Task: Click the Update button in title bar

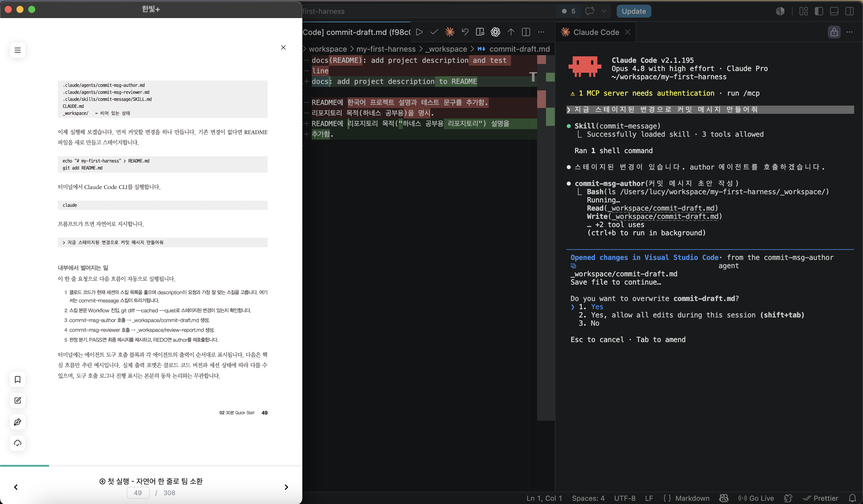Action: coord(634,11)
